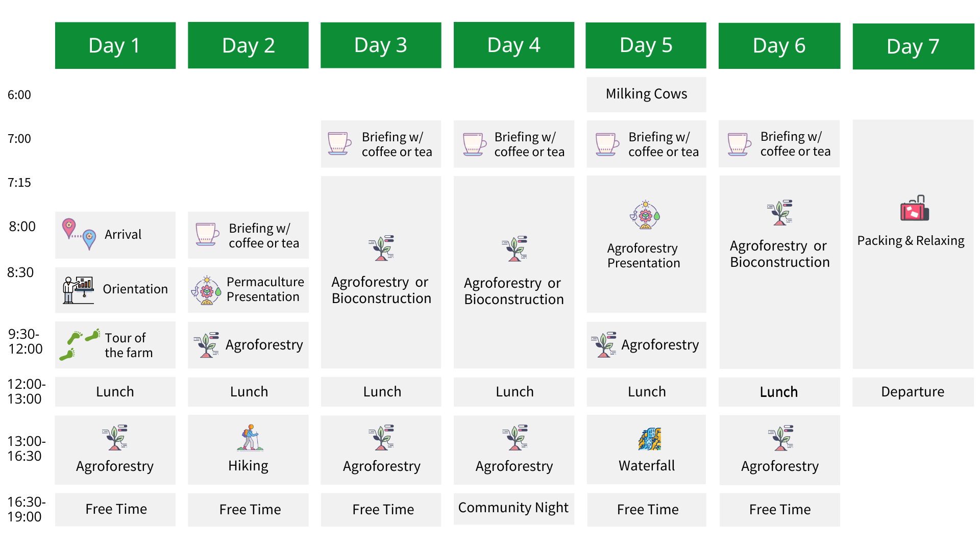Image resolution: width=980 pixels, height=551 pixels.
Task: Select the Day 7 header
Action: (x=913, y=46)
